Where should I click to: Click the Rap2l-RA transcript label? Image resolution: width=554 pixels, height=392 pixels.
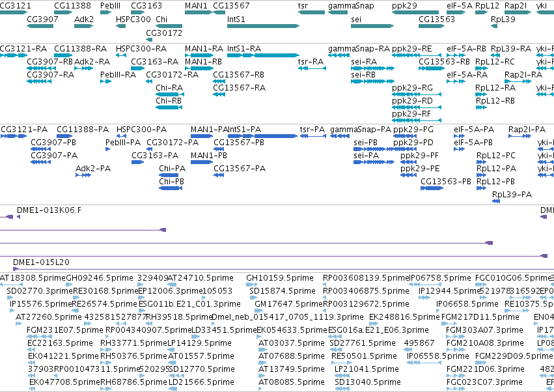(523, 76)
